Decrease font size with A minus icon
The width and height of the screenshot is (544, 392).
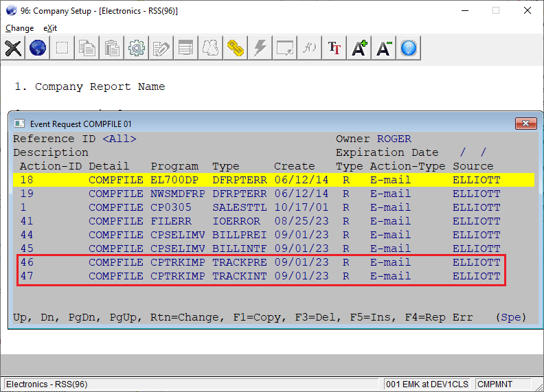click(x=384, y=48)
